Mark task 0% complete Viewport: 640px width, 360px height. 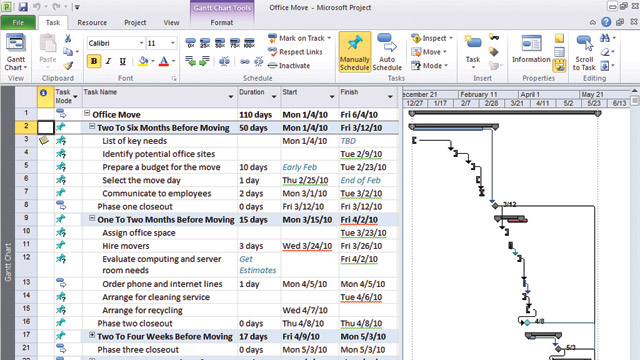(x=190, y=42)
